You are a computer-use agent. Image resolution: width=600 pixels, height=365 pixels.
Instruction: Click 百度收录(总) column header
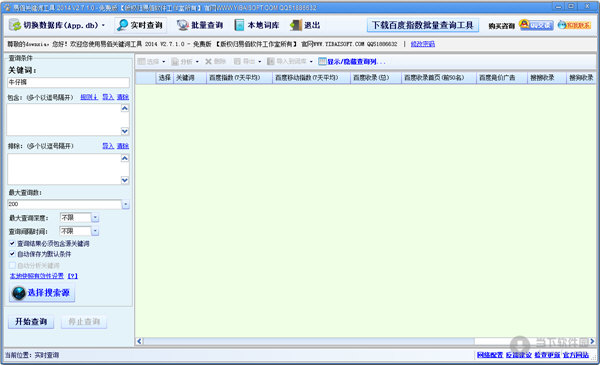point(376,78)
